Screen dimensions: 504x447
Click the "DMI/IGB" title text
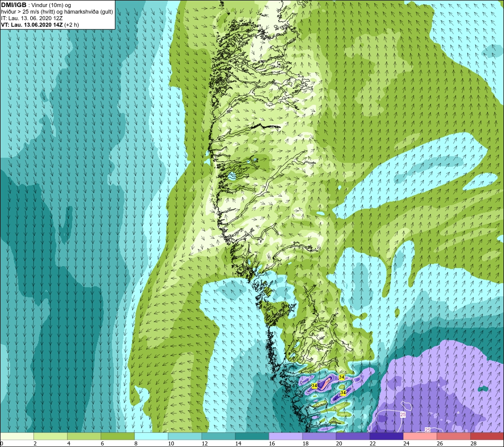(14, 5)
